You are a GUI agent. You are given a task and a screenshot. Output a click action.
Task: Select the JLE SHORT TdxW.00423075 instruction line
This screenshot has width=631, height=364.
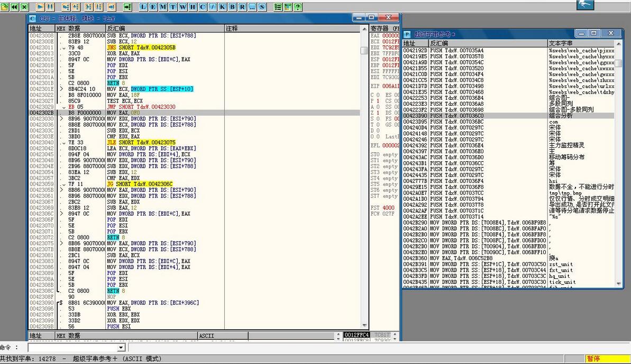141,143
